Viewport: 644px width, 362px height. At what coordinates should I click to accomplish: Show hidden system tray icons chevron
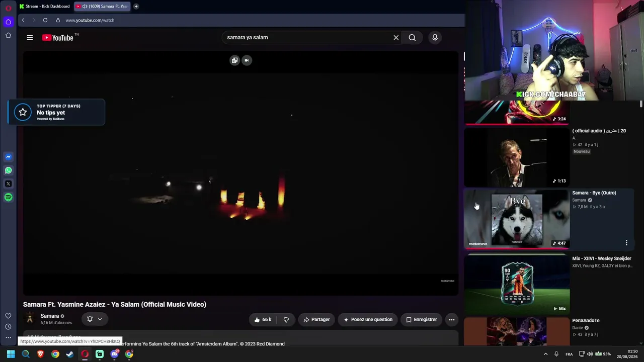(x=545, y=354)
